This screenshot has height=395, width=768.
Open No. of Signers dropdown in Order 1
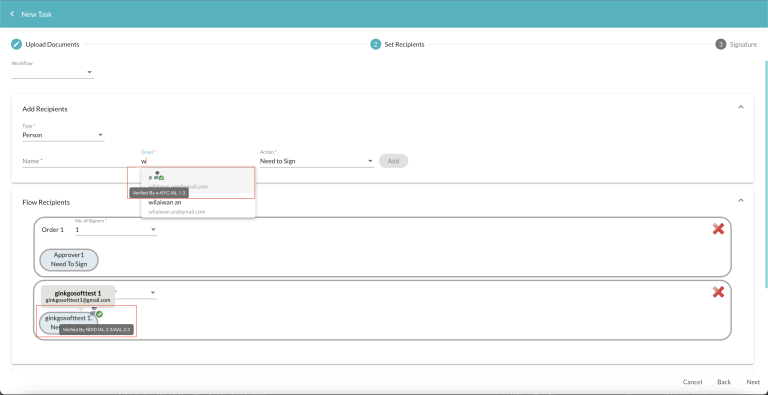click(x=116, y=229)
